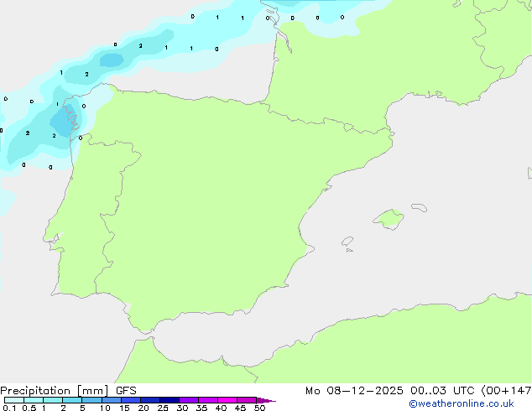Image resolution: width=532 pixels, height=411 pixels.
Task: Select the 35–40 mm violet swatch
Action: coord(207,400)
